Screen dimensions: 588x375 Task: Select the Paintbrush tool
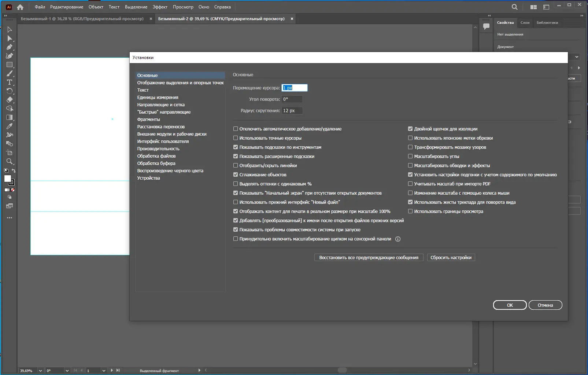click(10, 74)
